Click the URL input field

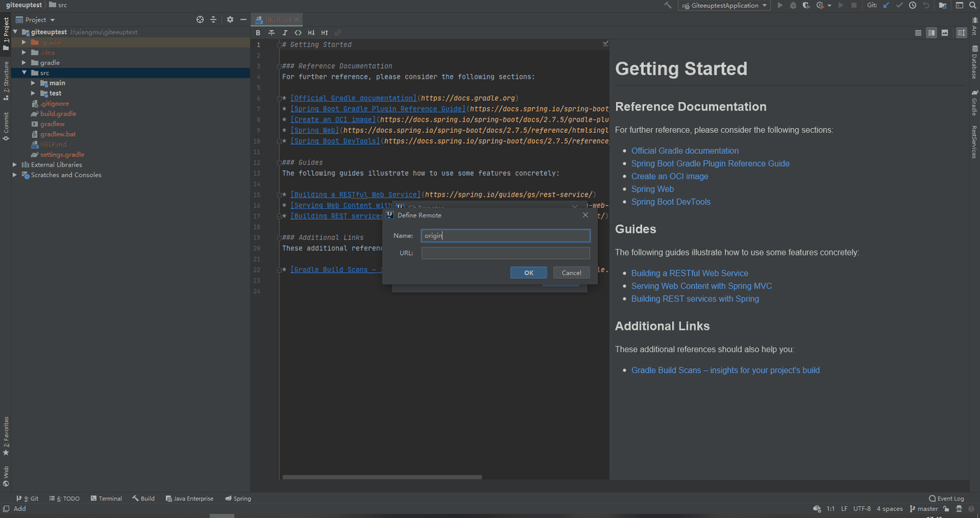(505, 253)
